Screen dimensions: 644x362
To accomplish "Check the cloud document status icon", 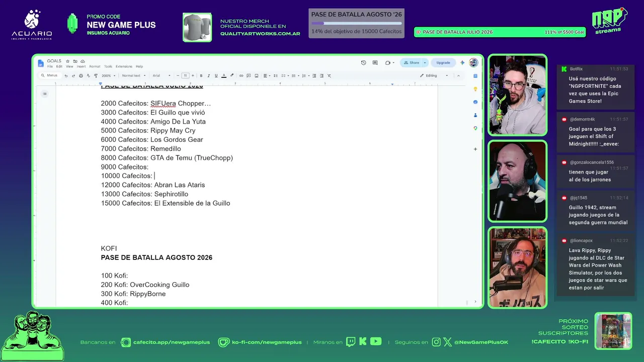I will point(83,61).
